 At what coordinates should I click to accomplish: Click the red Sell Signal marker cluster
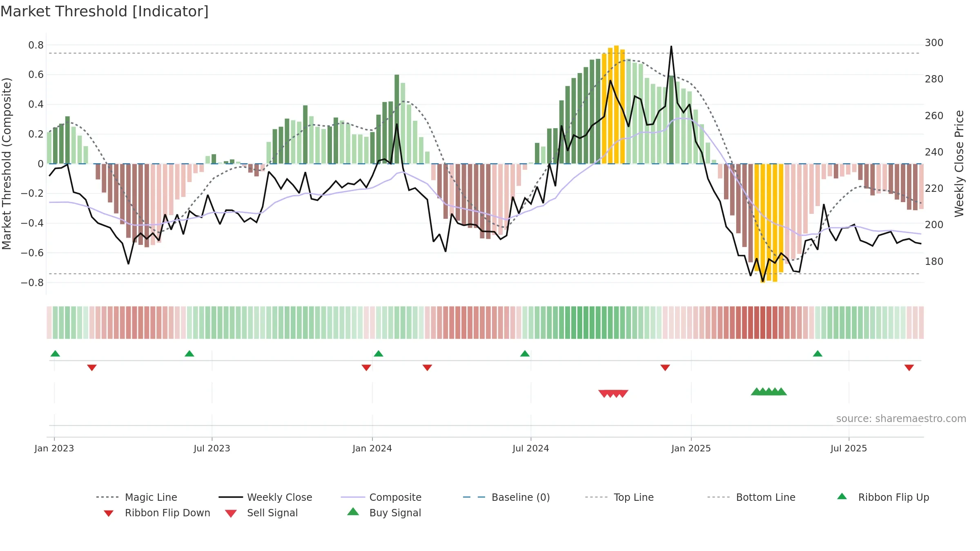613,393
